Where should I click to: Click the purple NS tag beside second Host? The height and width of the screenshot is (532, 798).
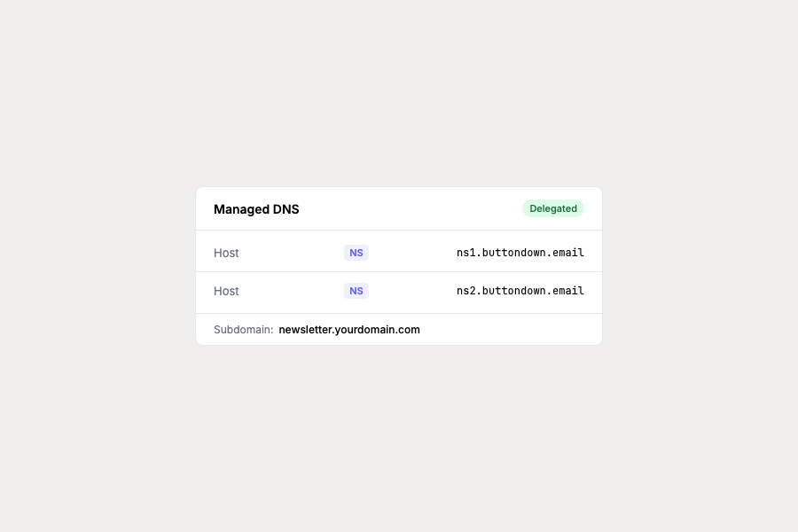[x=356, y=291]
